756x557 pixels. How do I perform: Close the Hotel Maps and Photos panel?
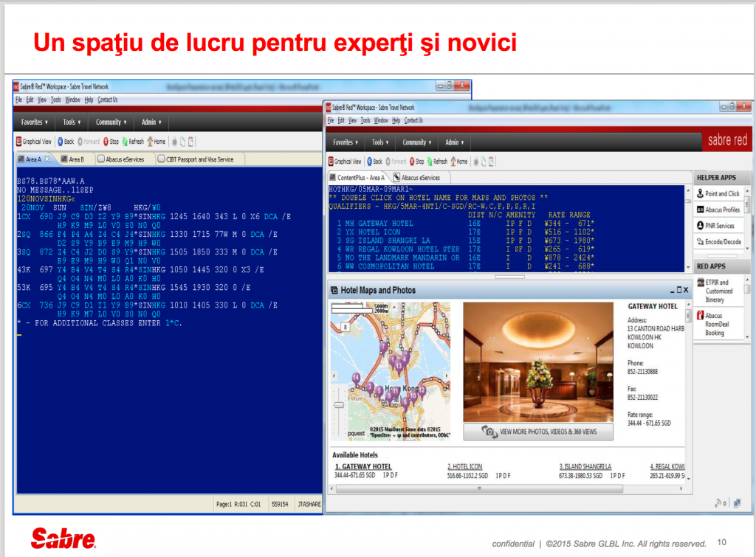coord(686,290)
